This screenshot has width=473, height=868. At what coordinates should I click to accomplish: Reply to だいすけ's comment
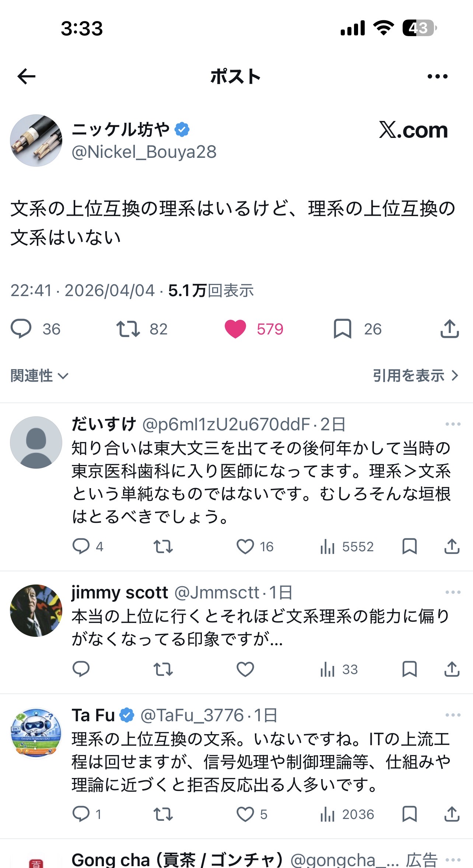[81, 546]
